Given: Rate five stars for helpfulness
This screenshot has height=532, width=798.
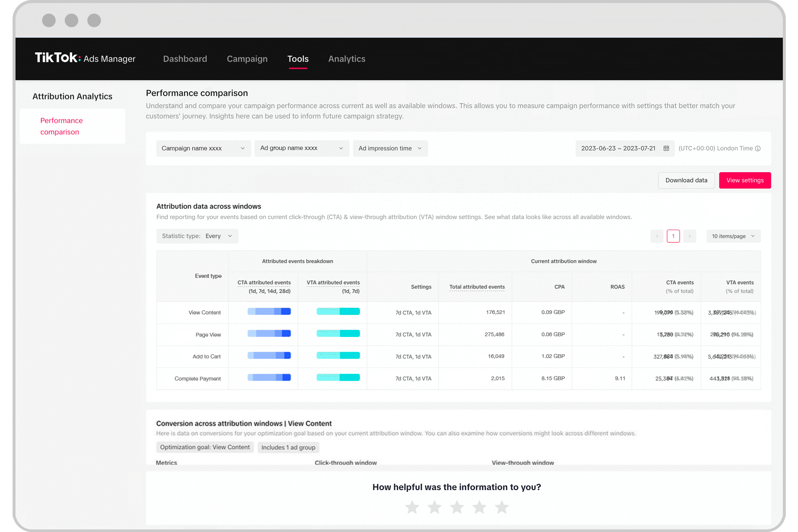Looking at the screenshot, I should click(x=502, y=507).
